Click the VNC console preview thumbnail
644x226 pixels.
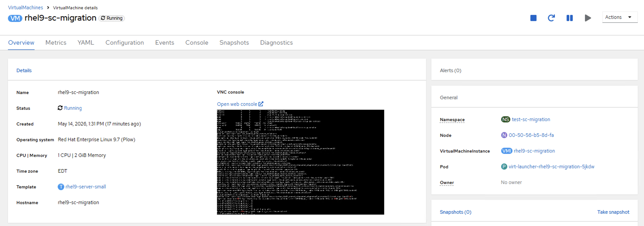pyautogui.click(x=301, y=162)
